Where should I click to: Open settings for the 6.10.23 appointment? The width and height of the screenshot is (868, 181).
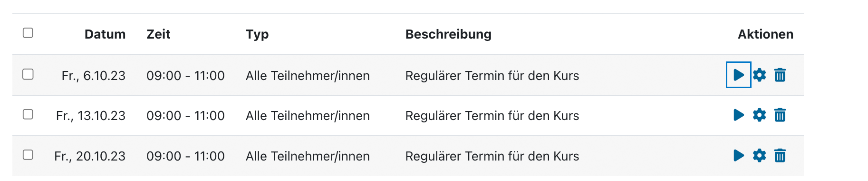click(x=759, y=75)
